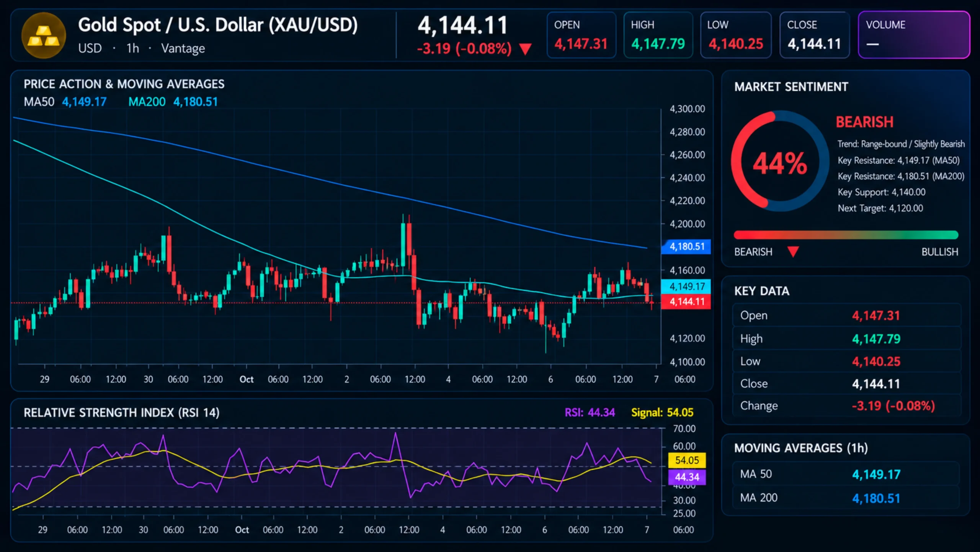980x552 pixels.
Task: Click the Key Data Close row
Action: pyautogui.click(x=847, y=383)
